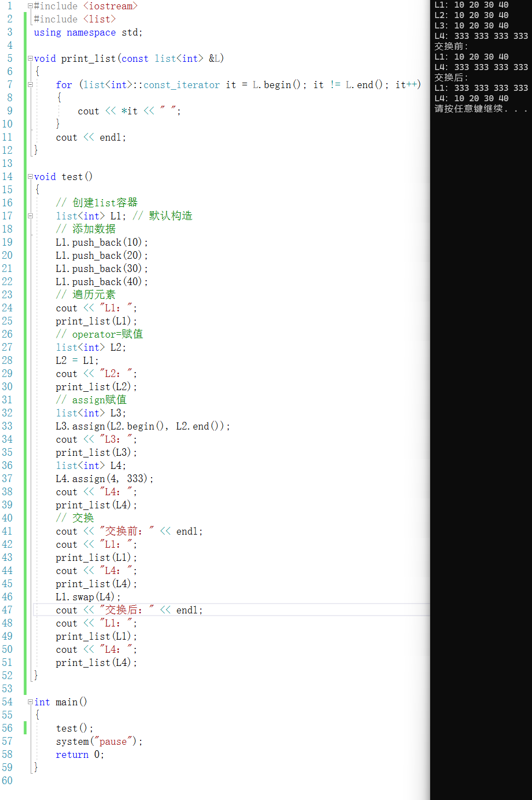The width and height of the screenshot is (532, 800).
Task: Click 'int main()' declaration
Action: coord(61,702)
